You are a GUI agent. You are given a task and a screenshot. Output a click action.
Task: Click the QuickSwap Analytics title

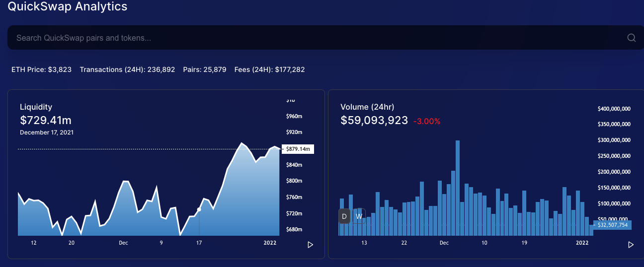68,6
